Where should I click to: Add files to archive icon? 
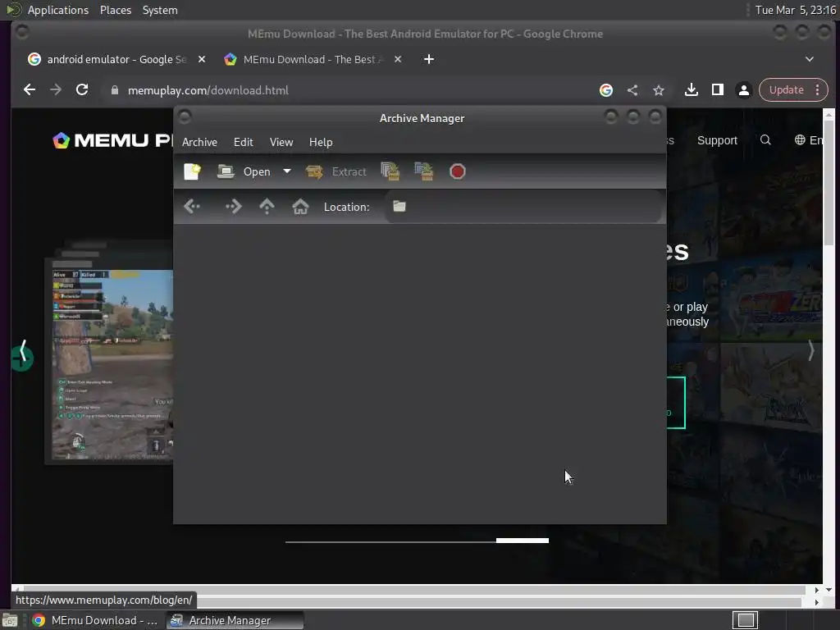[390, 171]
